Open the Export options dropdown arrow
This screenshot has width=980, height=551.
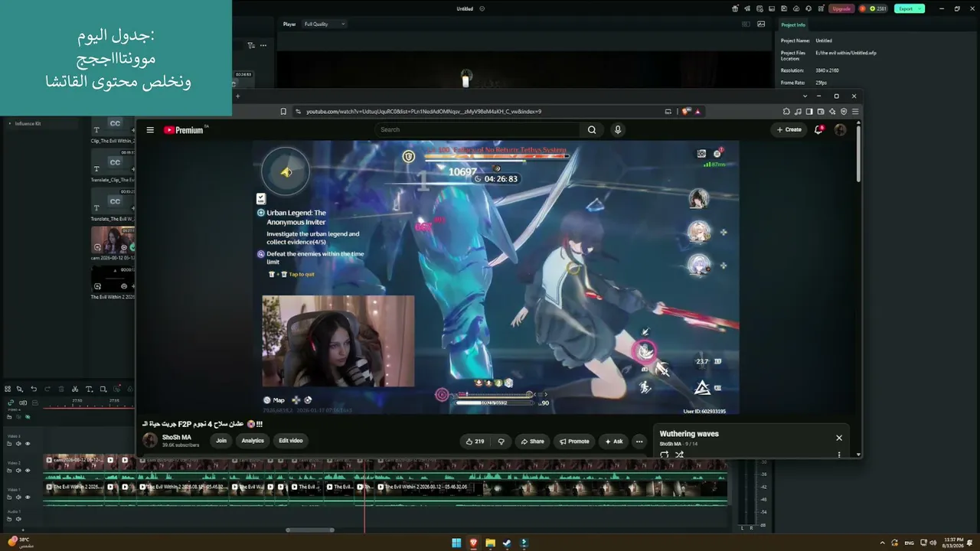click(x=920, y=8)
